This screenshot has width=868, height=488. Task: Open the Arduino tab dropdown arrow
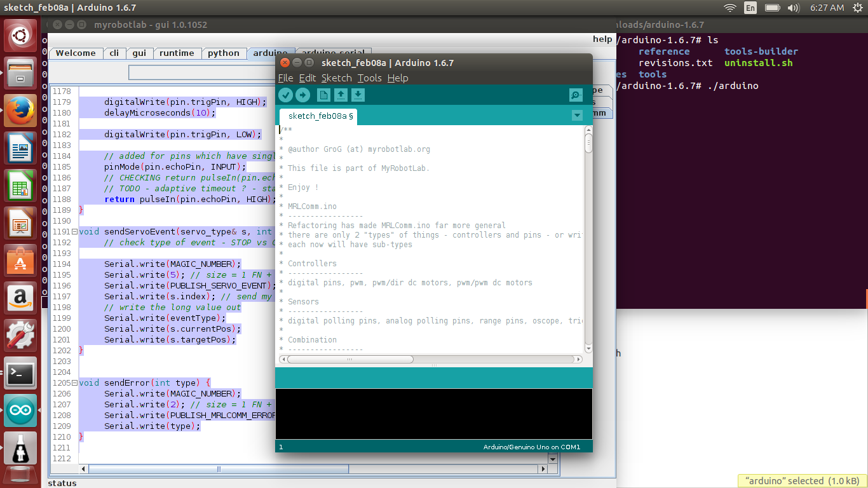point(577,116)
